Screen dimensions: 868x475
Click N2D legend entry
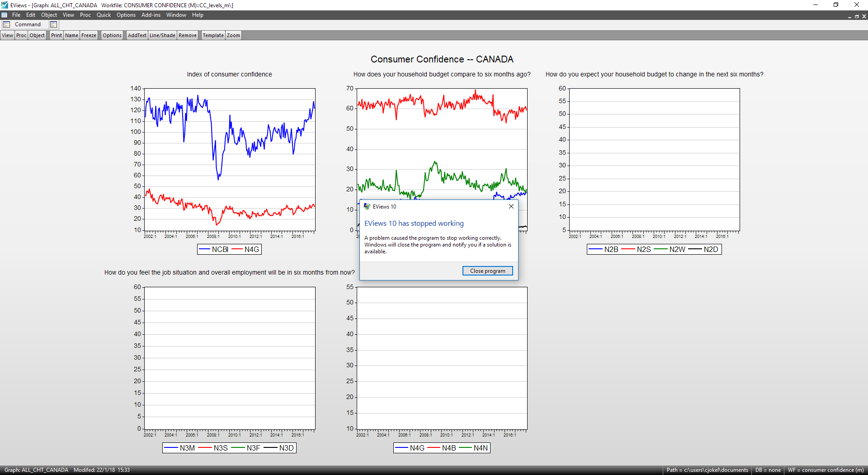tap(703, 249)
